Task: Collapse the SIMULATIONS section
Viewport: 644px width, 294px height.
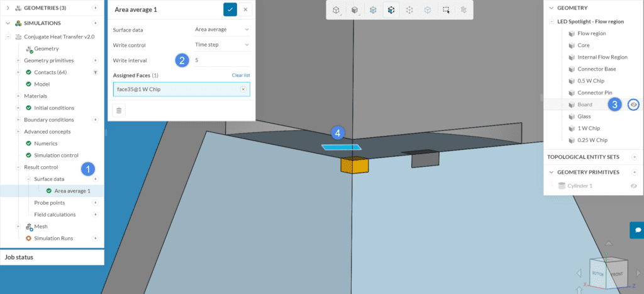Action: pyautogui.click(x=6, y=23)
